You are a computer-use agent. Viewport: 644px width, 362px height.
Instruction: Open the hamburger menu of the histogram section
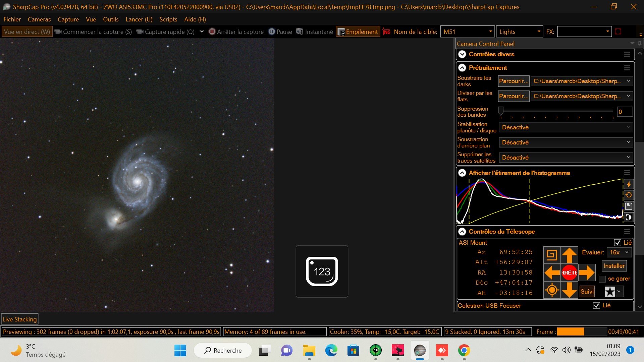coord(627,173)
